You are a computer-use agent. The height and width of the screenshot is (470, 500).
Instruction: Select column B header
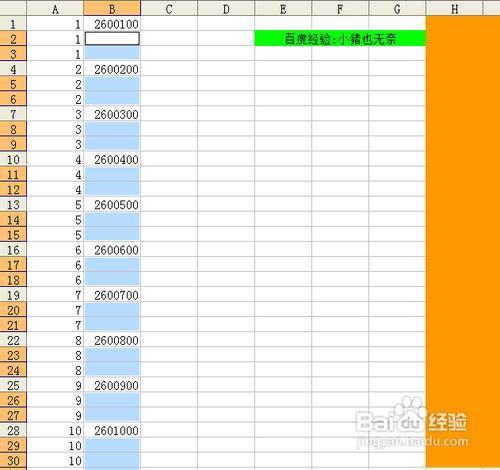[x=112, y=8]
